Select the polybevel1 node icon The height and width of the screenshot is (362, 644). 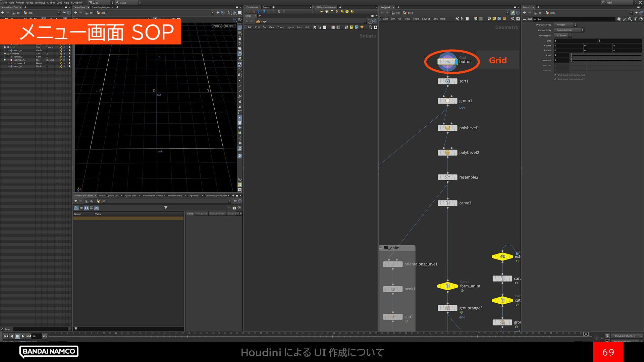[447, 128]
